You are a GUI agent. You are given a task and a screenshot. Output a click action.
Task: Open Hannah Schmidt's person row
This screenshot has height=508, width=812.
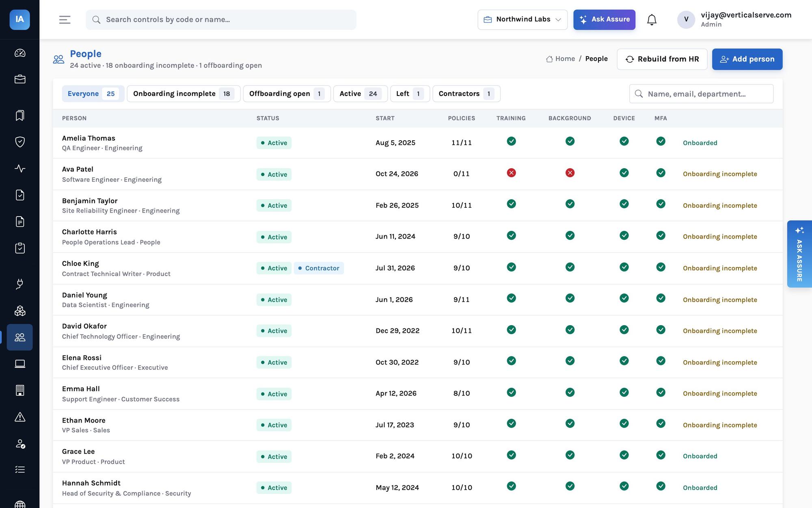(417, 488)
